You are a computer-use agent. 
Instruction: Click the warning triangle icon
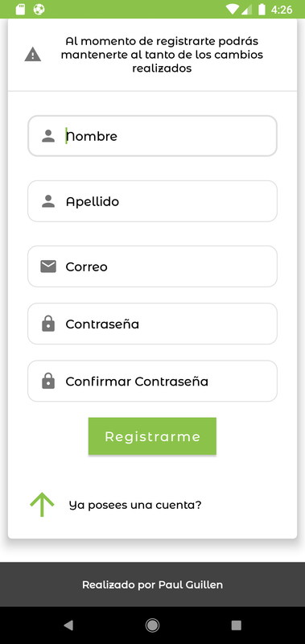tap(33, 54)
